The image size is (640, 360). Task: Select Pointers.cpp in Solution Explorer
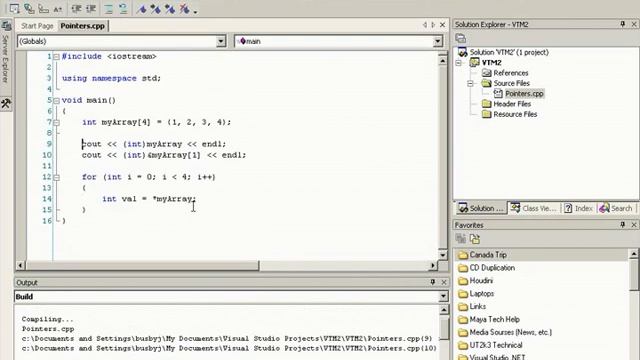(524, 94)
